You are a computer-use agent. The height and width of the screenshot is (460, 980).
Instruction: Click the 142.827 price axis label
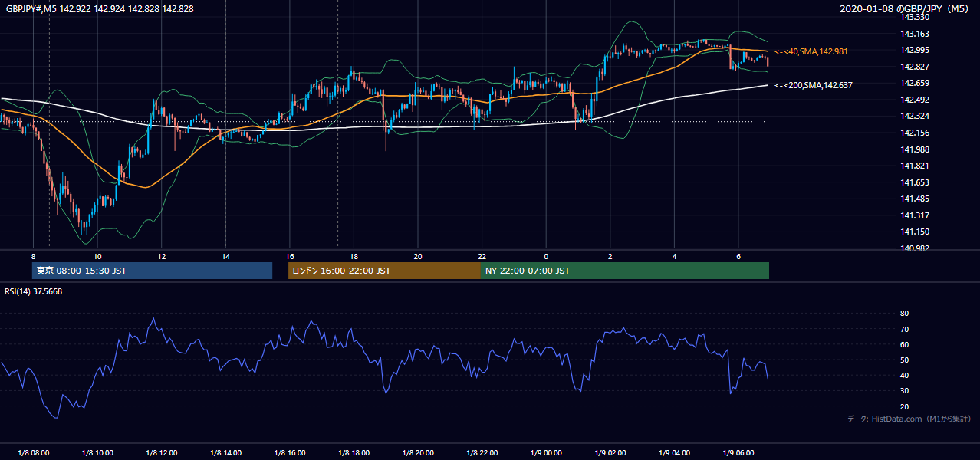[914, 67]
